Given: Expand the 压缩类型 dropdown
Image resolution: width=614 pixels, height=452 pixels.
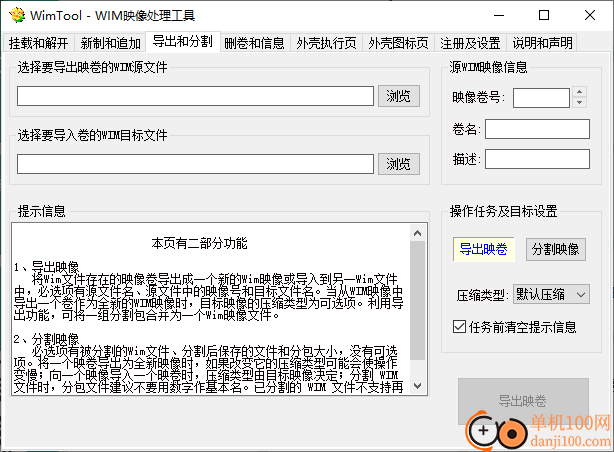Looking at the screenshot, I should point(551,295).
